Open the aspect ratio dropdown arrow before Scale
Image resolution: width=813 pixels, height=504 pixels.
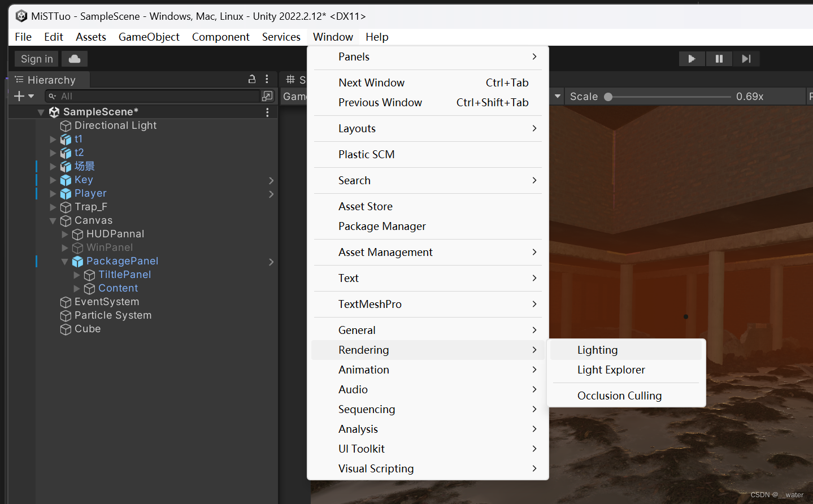[x=558, y=97]
